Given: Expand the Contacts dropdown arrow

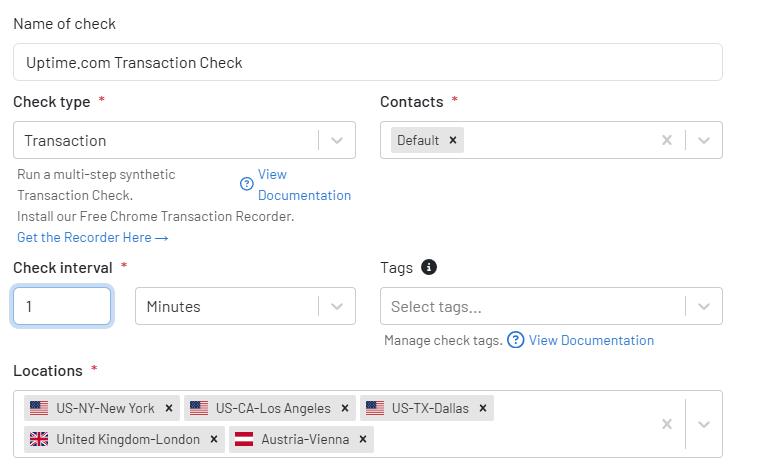Looking at the screenshot, I should 704,140.
